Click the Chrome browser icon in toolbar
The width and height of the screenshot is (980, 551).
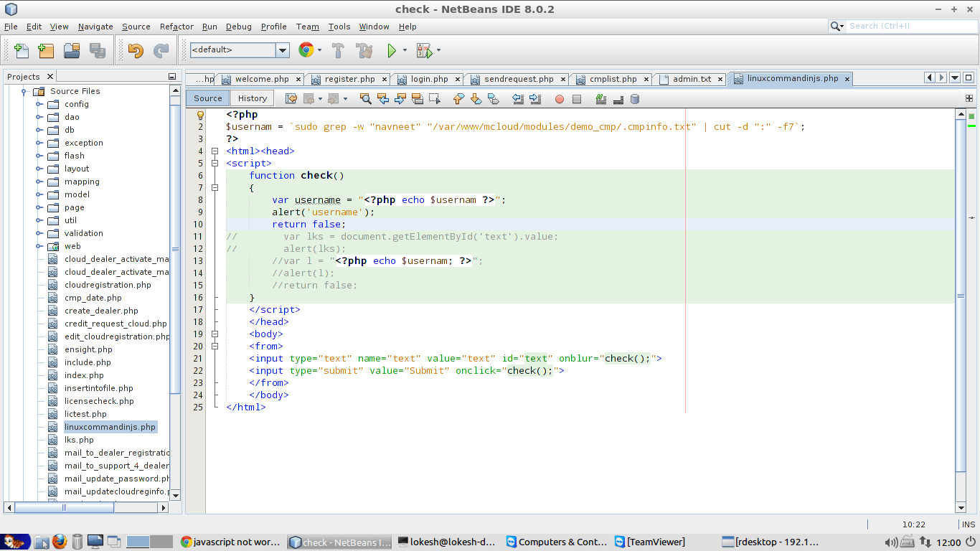tap(306, 50)
